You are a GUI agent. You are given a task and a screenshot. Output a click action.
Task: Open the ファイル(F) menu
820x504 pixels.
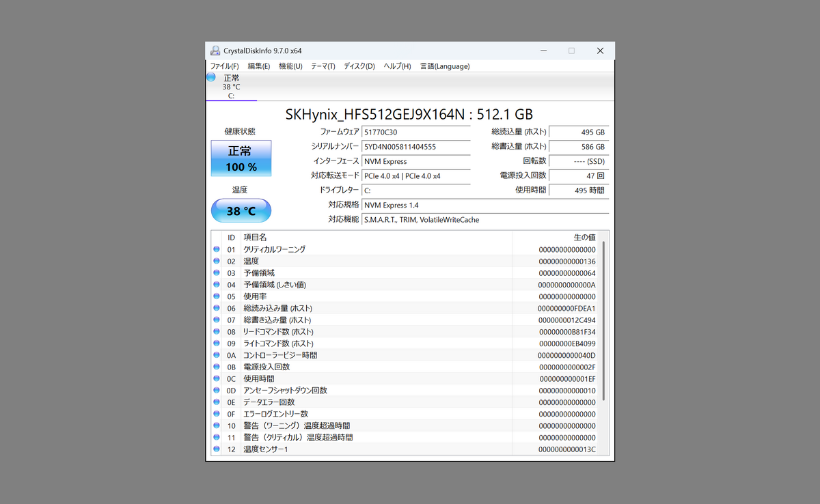[224, 66]
